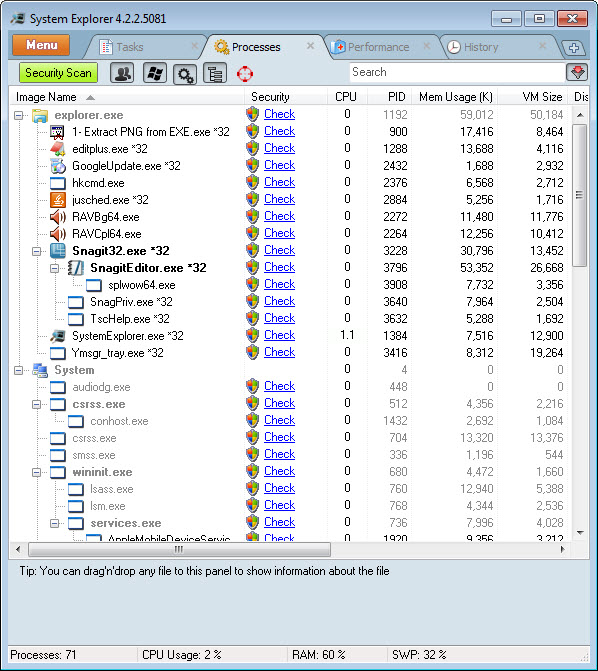
Task: Click the Windows system processes toolbar icon
Action: coord(155,73)
